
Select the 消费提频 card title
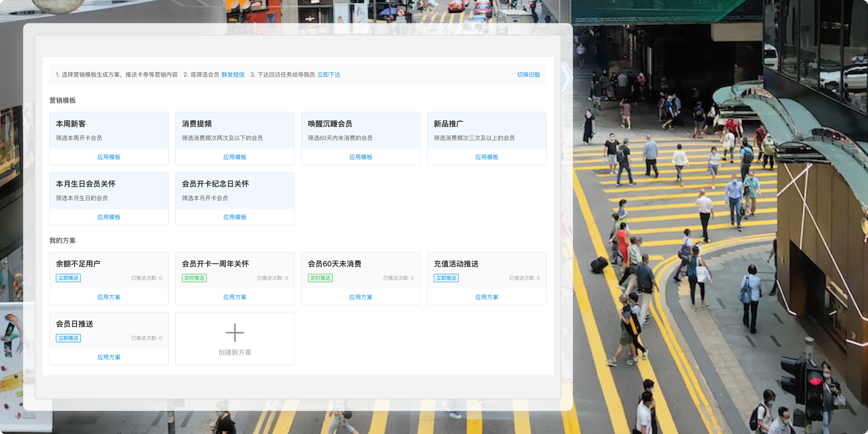coord(197,124)
